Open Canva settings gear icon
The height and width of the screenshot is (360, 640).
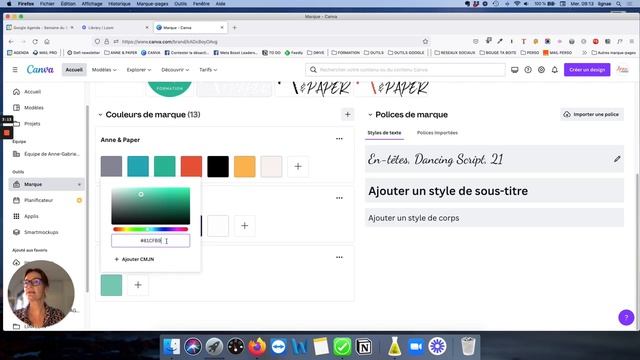tap(541, 70)
